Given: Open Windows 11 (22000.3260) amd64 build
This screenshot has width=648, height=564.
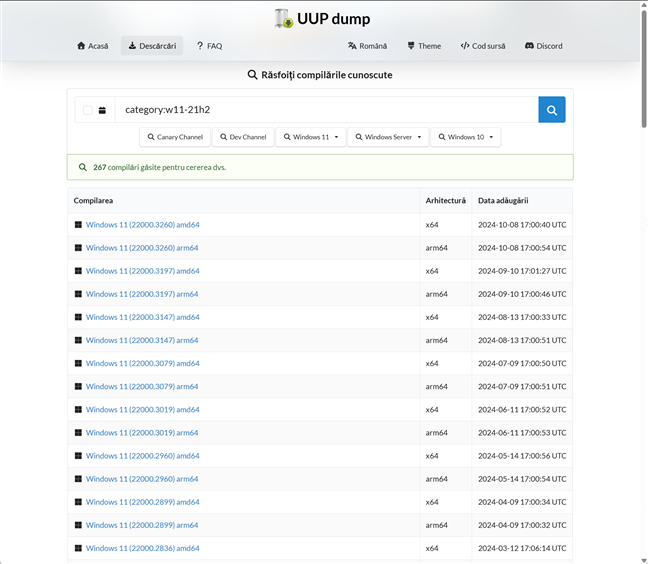Looking at the screenshot, I should click(142, 225).
